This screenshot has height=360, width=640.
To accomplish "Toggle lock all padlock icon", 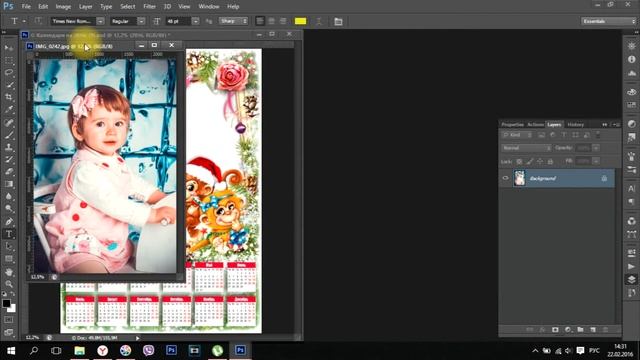I will pyautogui.click(x=550, y=162).
